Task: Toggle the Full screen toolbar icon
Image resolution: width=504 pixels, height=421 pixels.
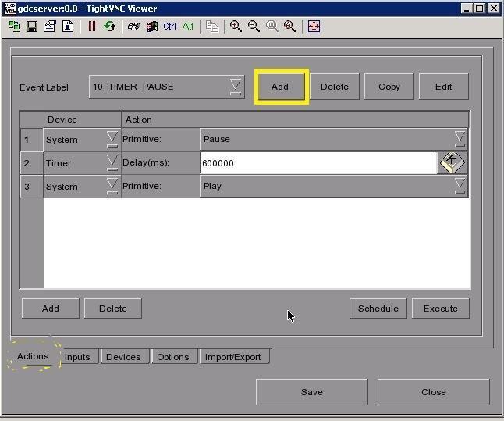Action: tap(314, 27)
